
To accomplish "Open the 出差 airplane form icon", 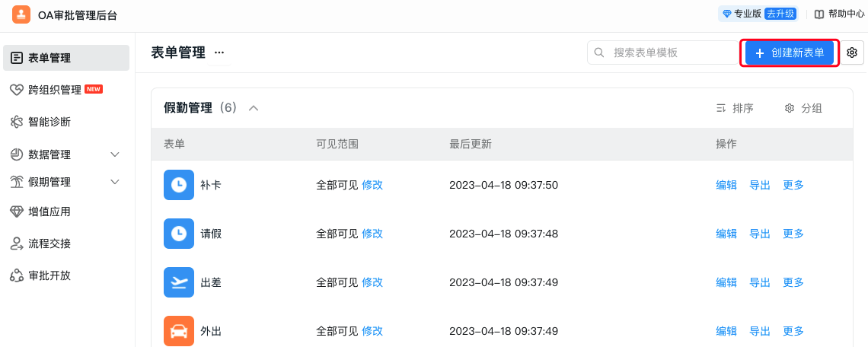I will (x=179, y=282).
